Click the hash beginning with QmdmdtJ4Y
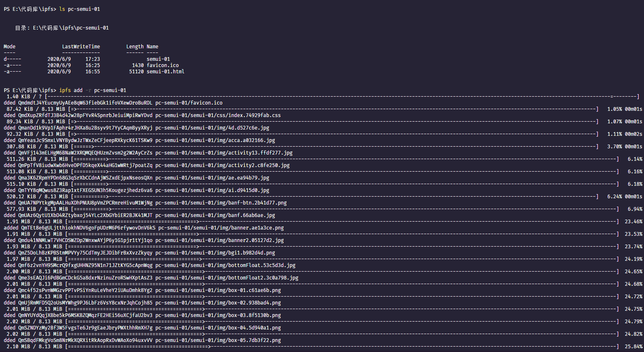This screenshot has height=352, width=644. coord(85,103)
